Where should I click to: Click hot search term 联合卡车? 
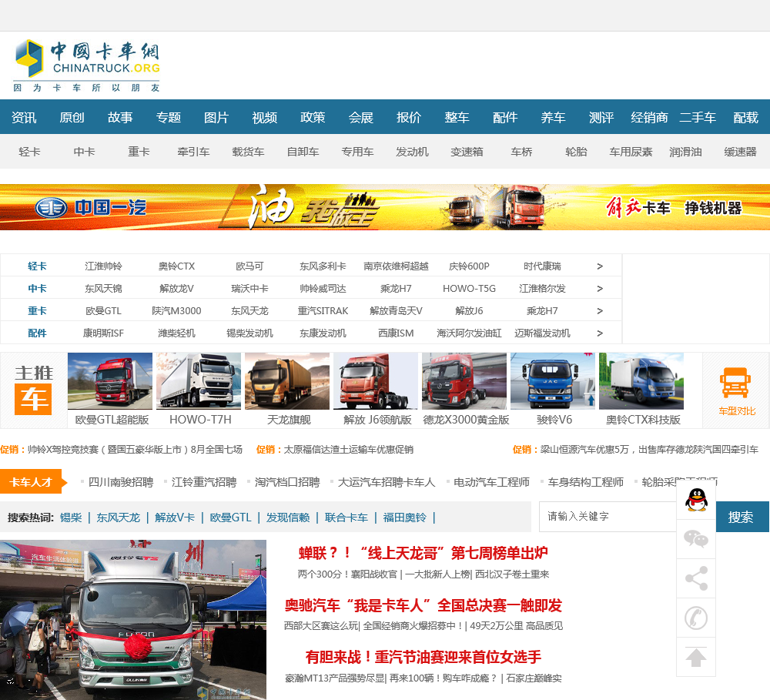[x=346, y=517]
